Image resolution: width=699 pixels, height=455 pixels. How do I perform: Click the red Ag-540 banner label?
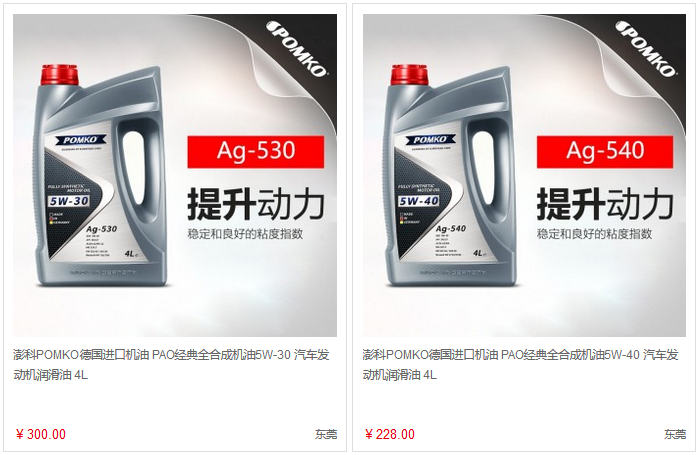pyautogui.click(x=605, y=152)
